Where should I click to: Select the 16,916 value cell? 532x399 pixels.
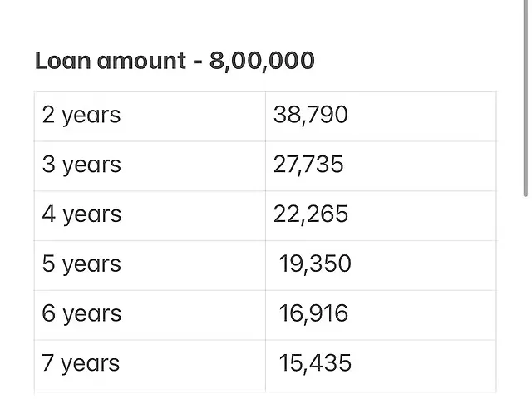(381, 315)
